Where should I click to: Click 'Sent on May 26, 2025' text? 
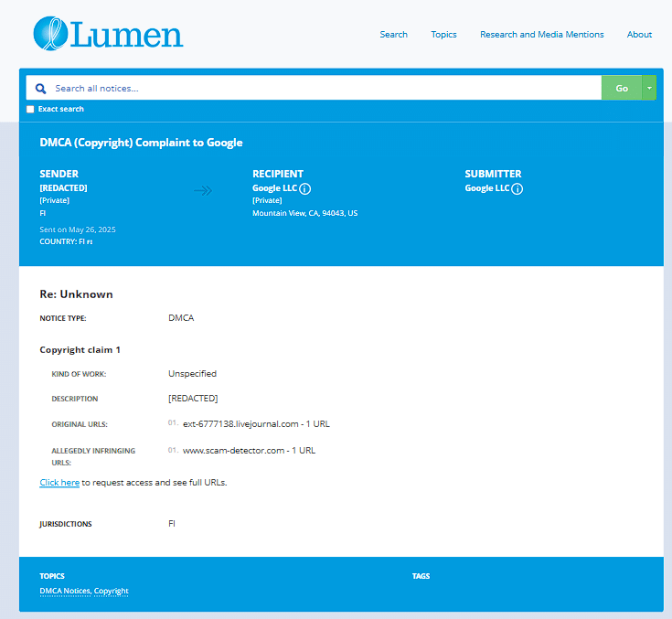coord(78,229)
